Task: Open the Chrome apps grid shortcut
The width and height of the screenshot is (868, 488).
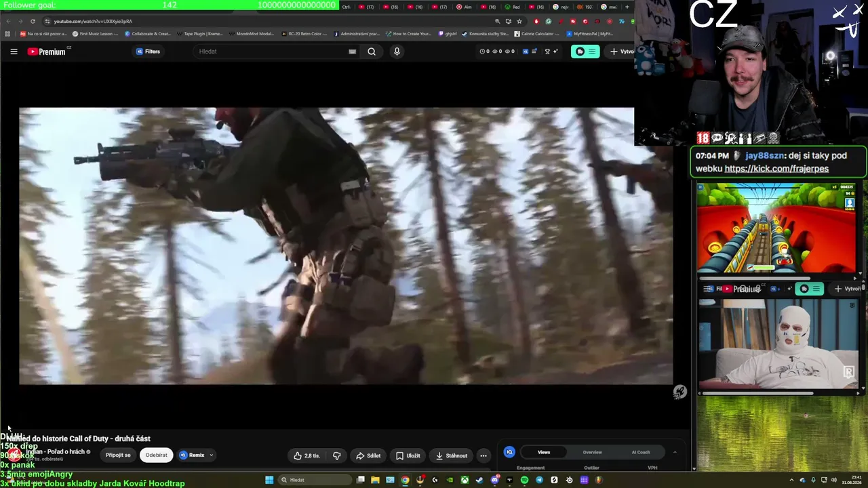Action: (x=7, y=33)
